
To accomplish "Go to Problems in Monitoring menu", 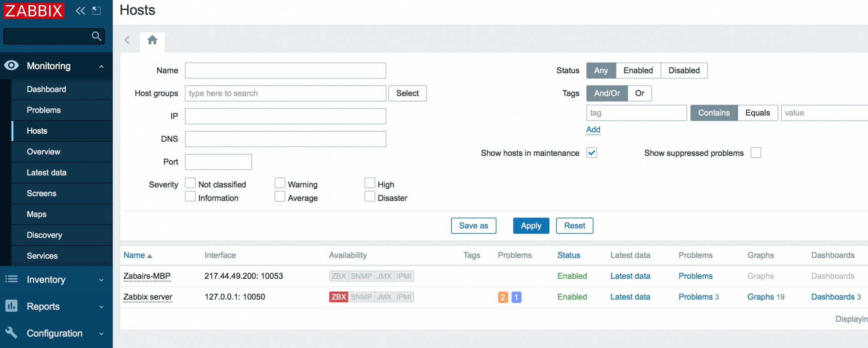I will (44, 110).
